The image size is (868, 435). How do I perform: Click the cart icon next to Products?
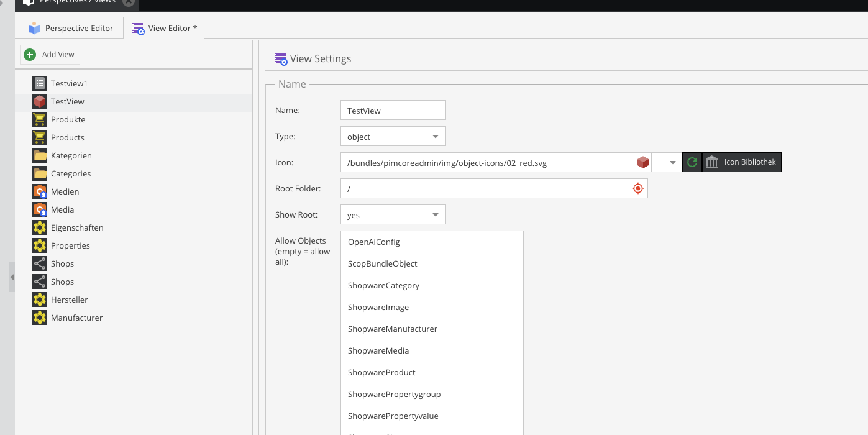point(40,137)
